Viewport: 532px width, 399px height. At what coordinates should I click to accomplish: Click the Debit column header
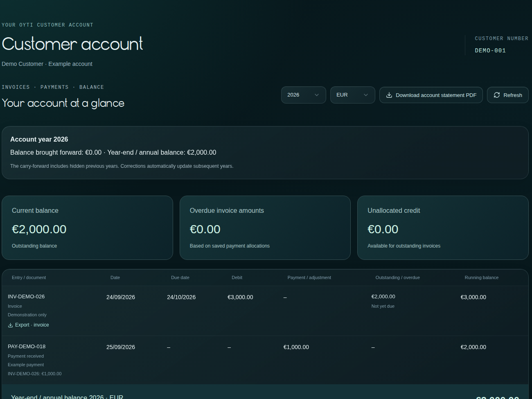237,277
